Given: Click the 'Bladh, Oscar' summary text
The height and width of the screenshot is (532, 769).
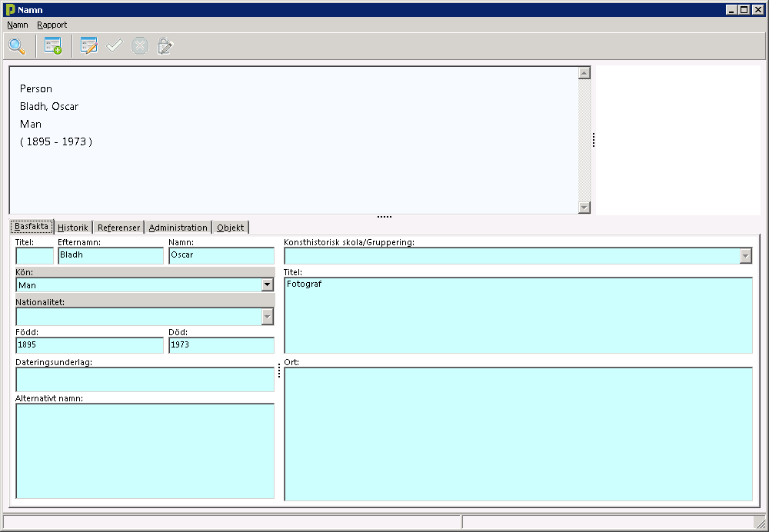Looking at the screenshot, I should tap(49, 106).
